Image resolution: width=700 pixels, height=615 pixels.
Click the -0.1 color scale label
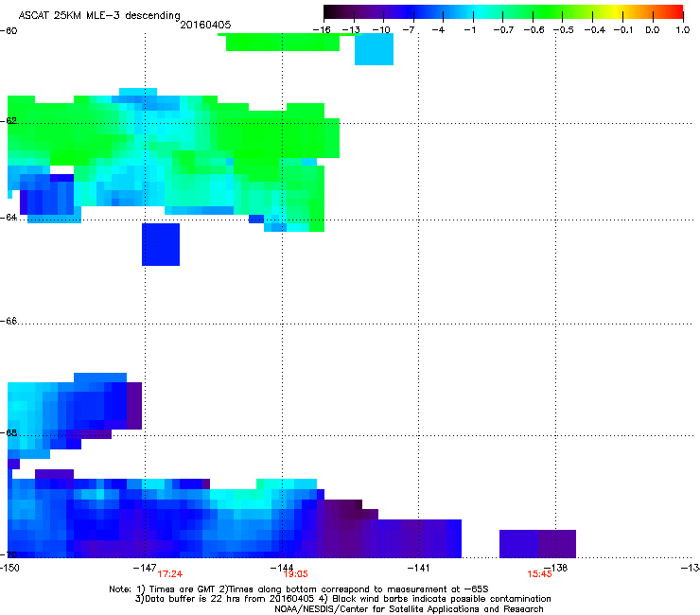click(623, 30)
